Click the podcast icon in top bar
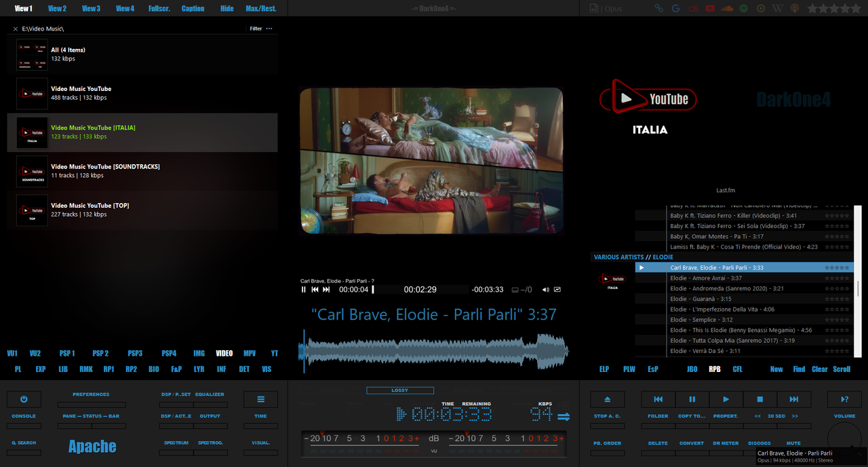Viewport: 868px width, 467px height. (795, 8)
